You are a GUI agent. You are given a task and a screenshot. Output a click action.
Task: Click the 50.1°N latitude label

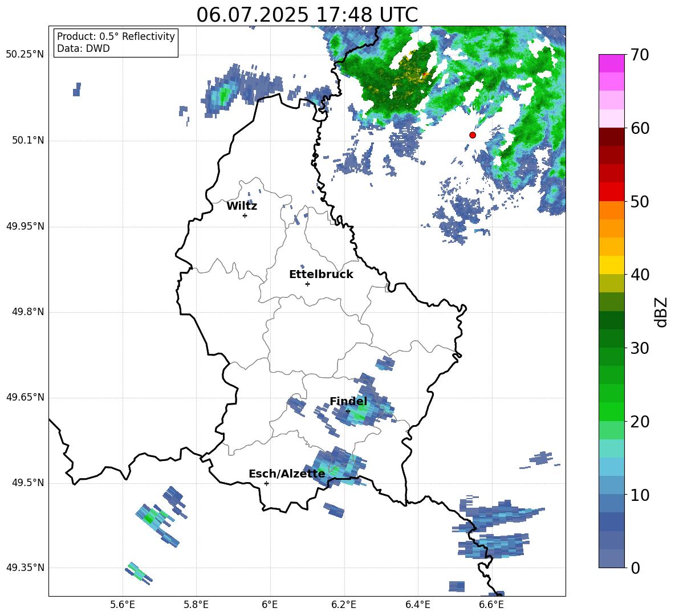click(x=28, y=141)
